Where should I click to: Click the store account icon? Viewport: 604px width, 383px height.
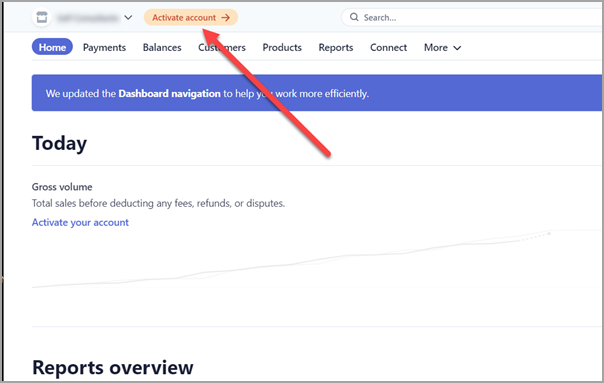pyautogui.click(x=42, y=17)
